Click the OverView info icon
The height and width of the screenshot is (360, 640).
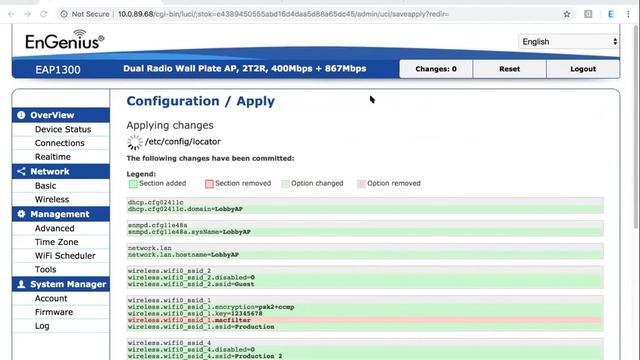[21, 115]
